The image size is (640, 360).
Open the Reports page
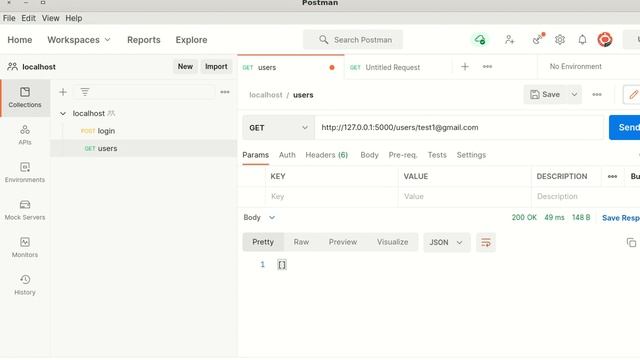click(x=144, y=40)
